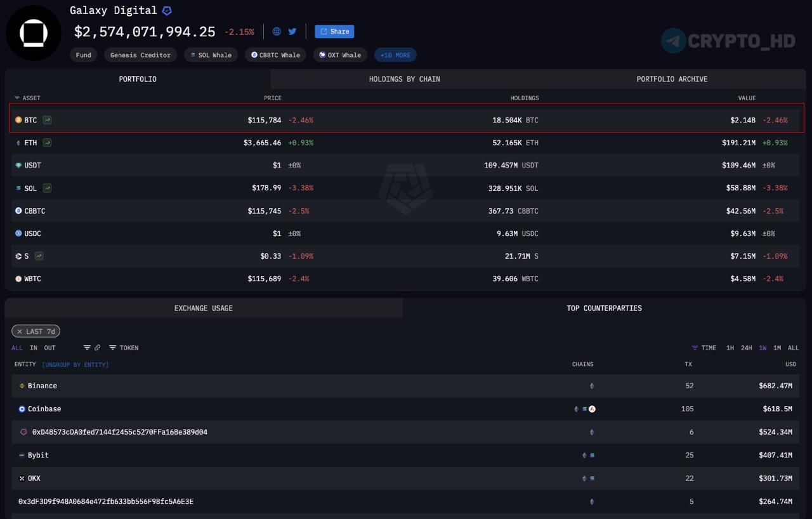Image resolution: width=812 pixels, height=519 pixels.
Task: Click the ETH coin icon
Action: 18,143
